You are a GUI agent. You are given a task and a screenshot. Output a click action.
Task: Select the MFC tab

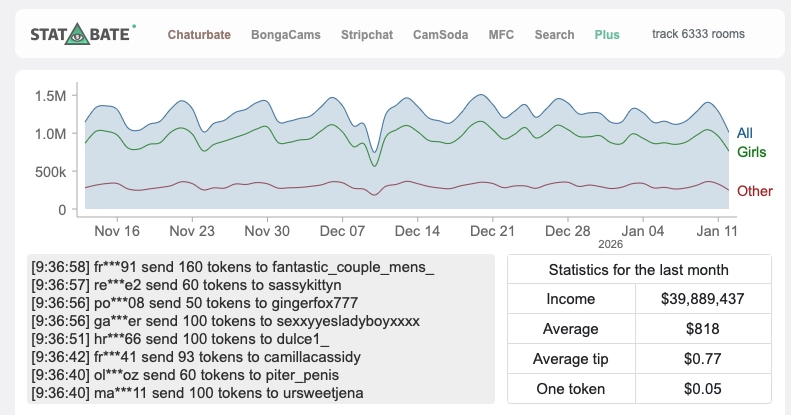501,35
